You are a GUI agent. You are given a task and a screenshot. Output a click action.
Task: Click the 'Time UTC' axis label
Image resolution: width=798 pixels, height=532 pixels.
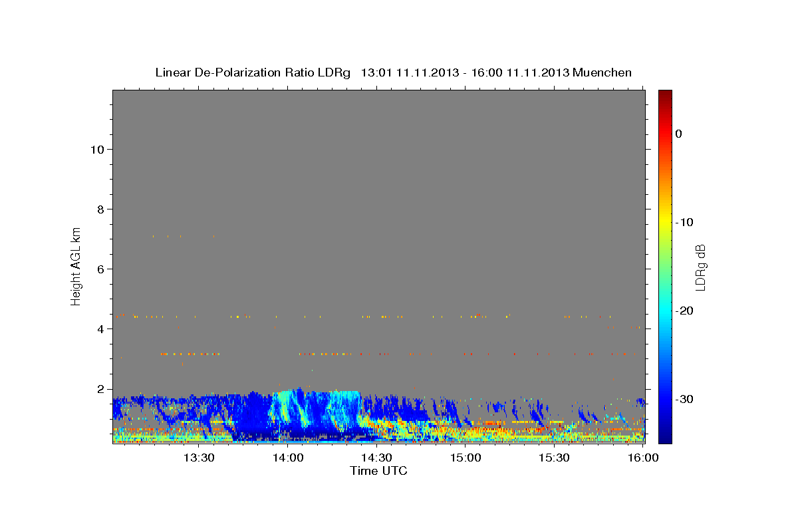point(378,471)
